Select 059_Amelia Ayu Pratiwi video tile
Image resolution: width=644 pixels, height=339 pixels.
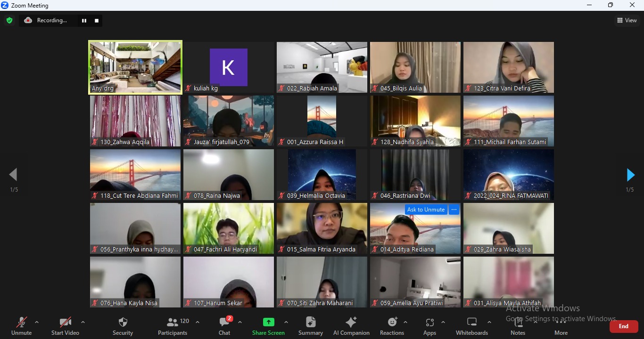coord(415,282)
